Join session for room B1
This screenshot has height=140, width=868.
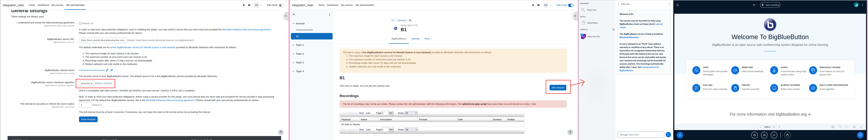tap(558, 88)
